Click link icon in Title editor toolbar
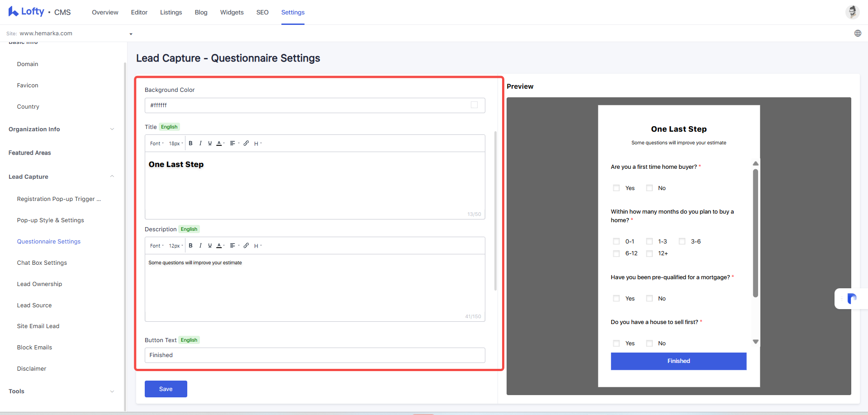The height and width of the screenshot is (415, 868). pyautogui.click(x=246, y=143)
